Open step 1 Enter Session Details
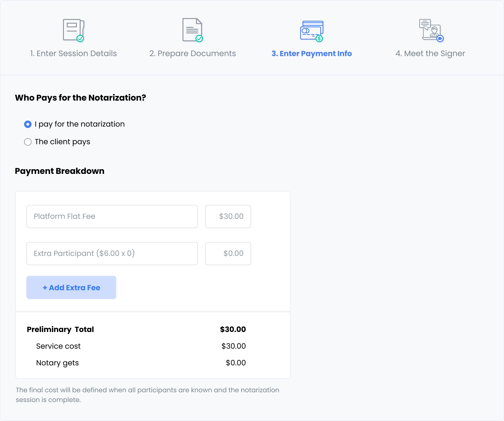Screen dimensions: 504x421 pyautogui.click(x=73, y=53)
